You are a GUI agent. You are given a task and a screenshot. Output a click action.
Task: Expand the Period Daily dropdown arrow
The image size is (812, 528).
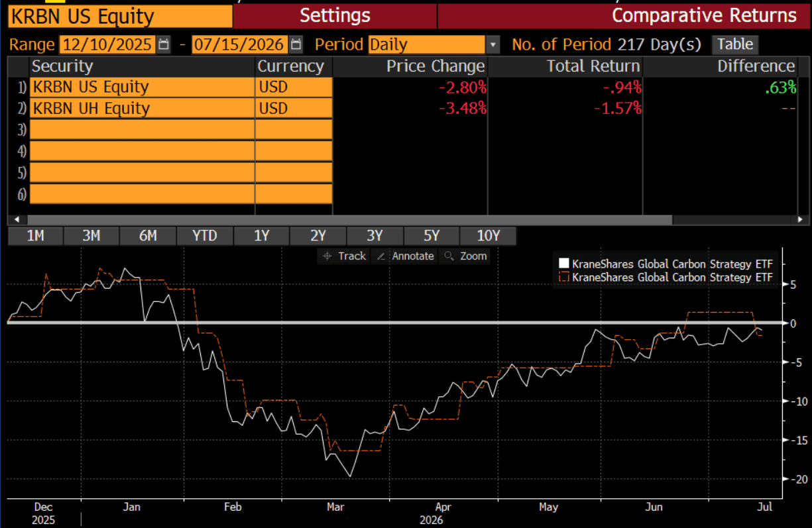pos(493,45)
